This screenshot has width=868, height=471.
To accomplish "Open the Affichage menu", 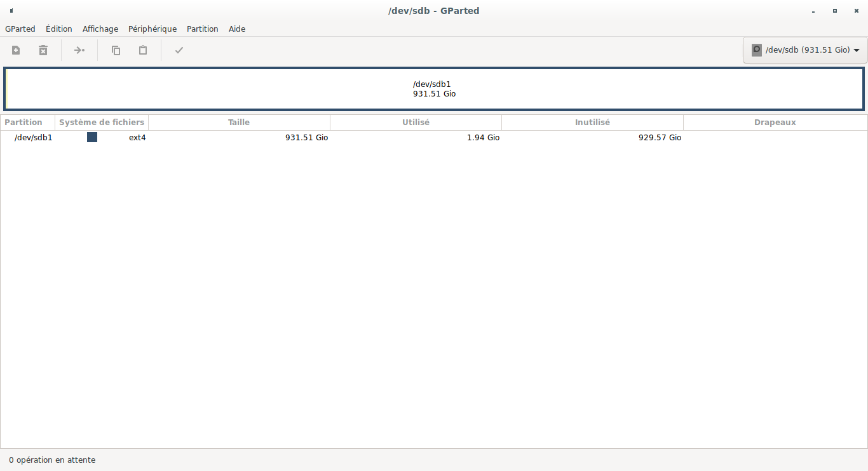I will tap(100, 29).
